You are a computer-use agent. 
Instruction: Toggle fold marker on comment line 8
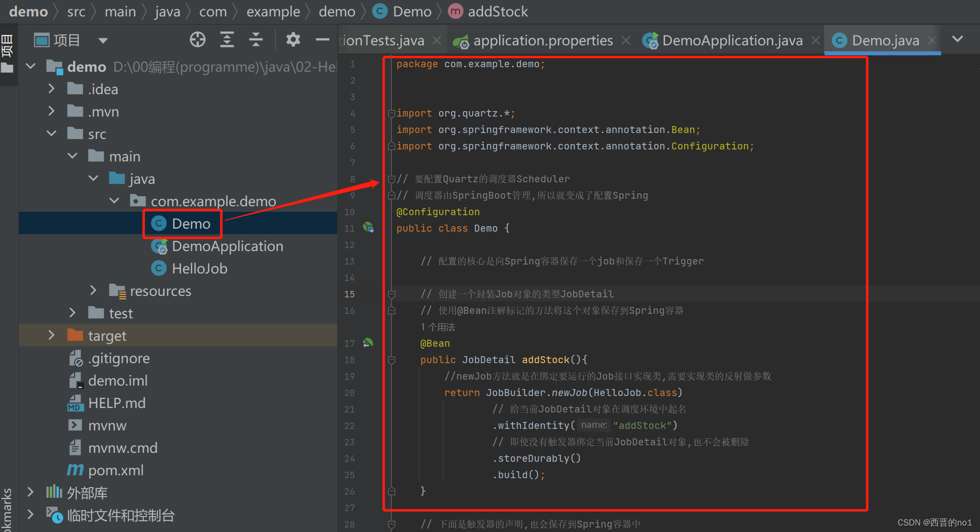tap(391, 179)
